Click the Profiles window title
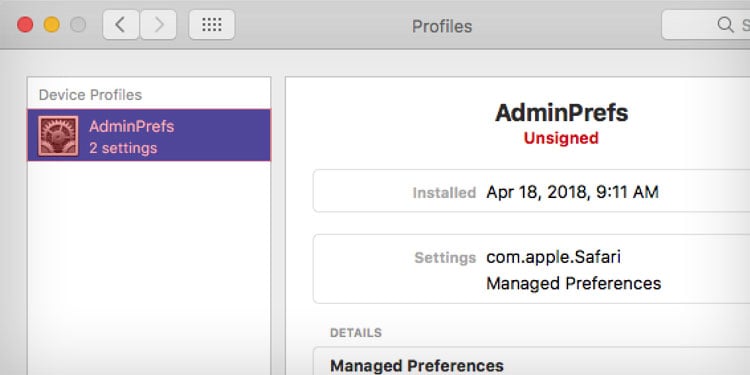The image size is (750, 375). (x=442, y=26)
